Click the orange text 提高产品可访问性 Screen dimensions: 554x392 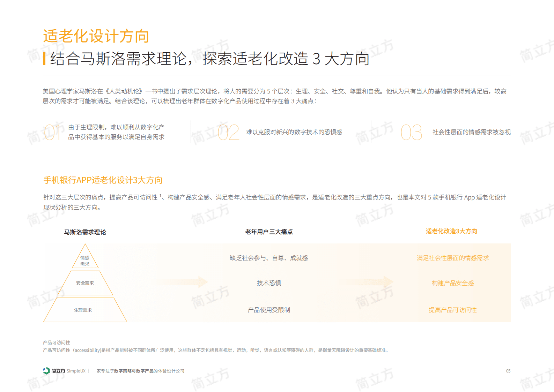pyautogui.click(x=453, y=310)
